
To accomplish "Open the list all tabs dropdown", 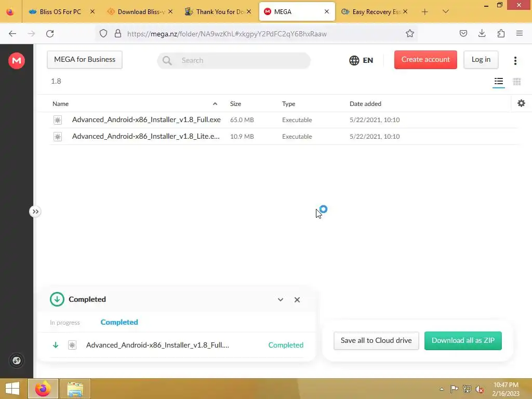I will tap(445, 11).
